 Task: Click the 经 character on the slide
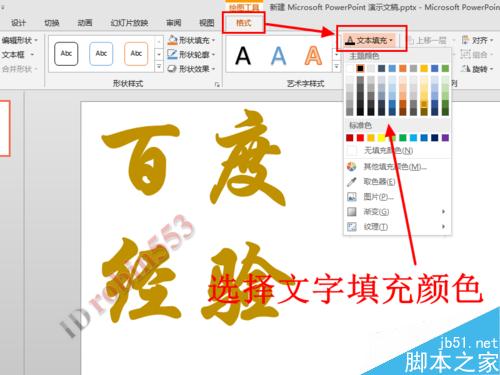coord(142,279)
